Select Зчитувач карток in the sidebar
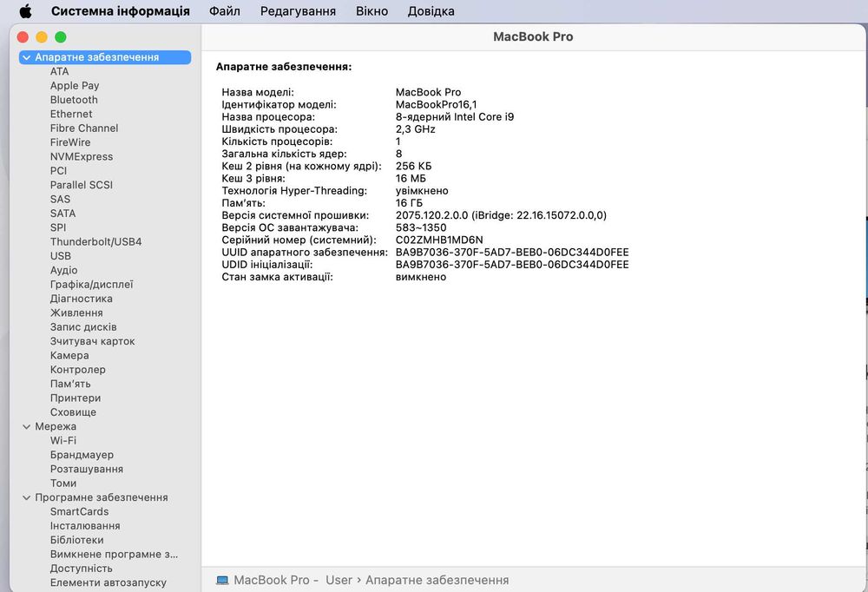Image resolution: width=868 pixels, height=592 pixels. [93, 341]
